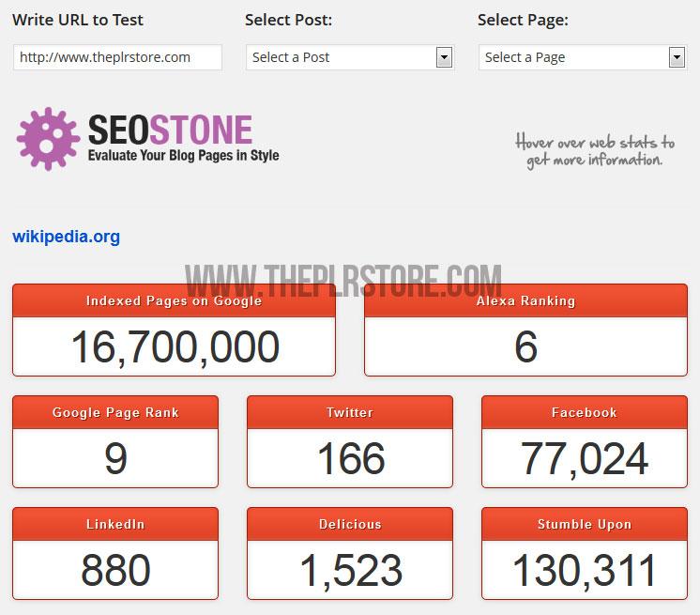Open the wikipedia.org link
The height and width of the screenshot is (615, 700).
(66, 237)
